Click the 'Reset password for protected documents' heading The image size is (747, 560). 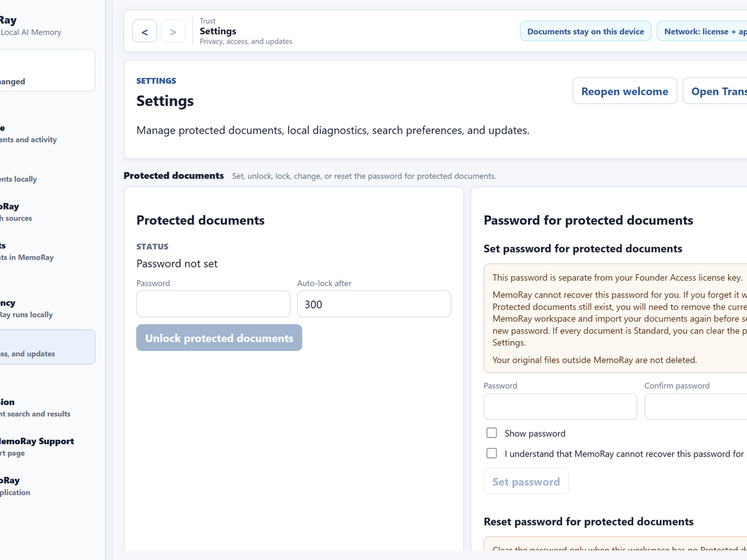pos(588,521)
